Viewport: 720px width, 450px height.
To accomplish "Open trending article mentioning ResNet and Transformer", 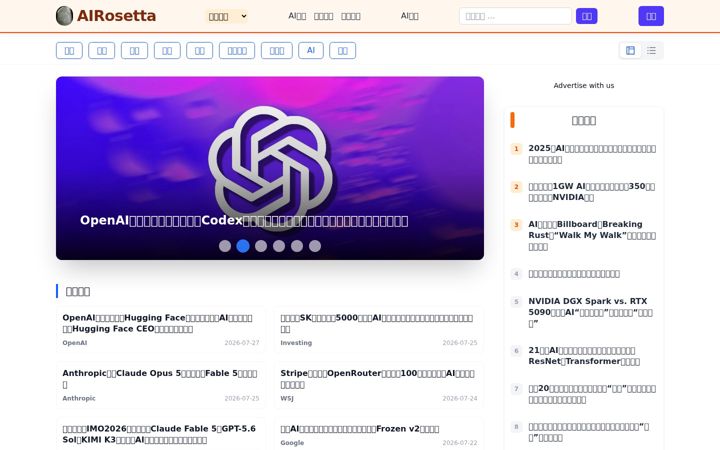I will click(584, 356).
